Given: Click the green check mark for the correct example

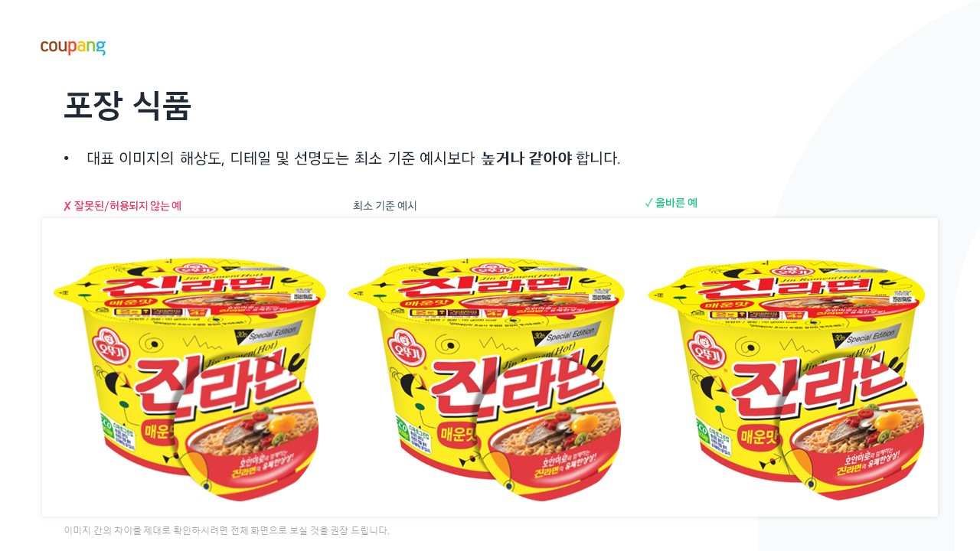Looking at the screenshot, I should [x=648, y=203].
